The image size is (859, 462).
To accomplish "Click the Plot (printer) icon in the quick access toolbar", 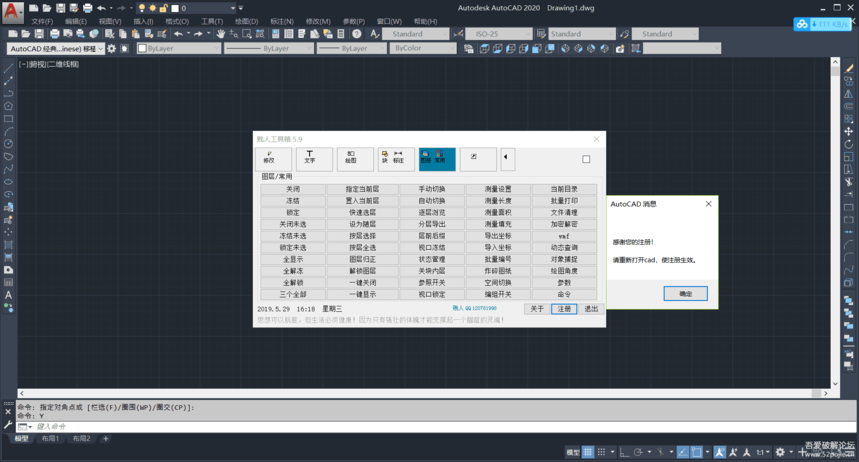I will click(x=87, y=8).
